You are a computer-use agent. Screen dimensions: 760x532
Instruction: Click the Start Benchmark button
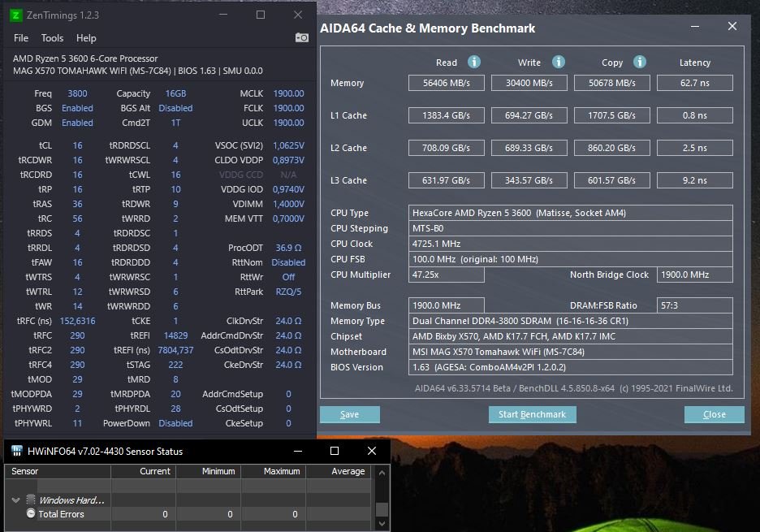tap(532, 415)
